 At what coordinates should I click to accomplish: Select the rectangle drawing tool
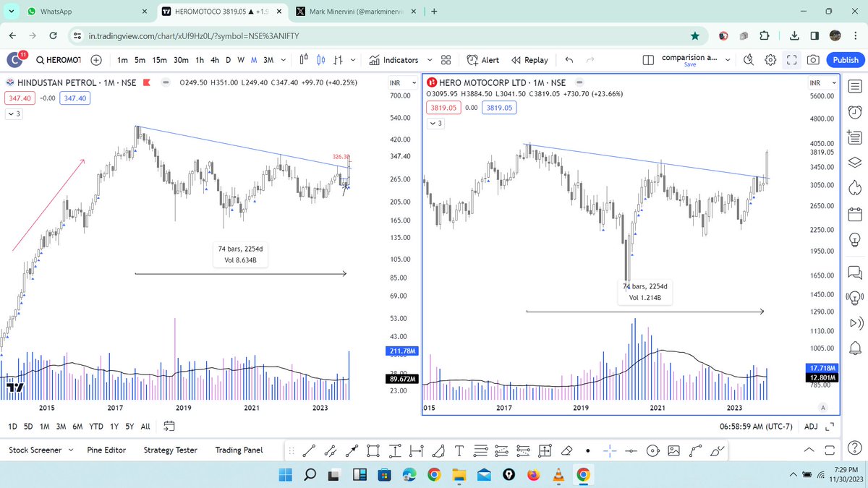pyautogui.click(x=373, y=450)
